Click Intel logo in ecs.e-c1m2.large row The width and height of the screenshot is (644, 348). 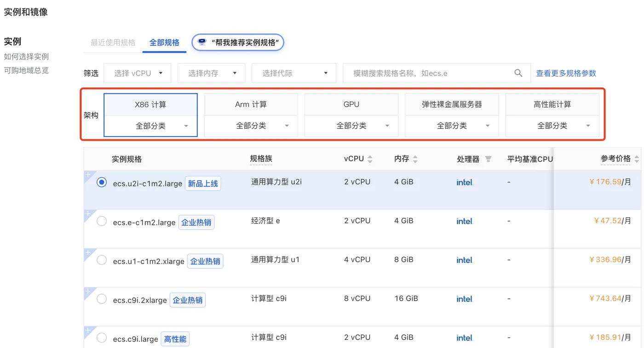465,221
